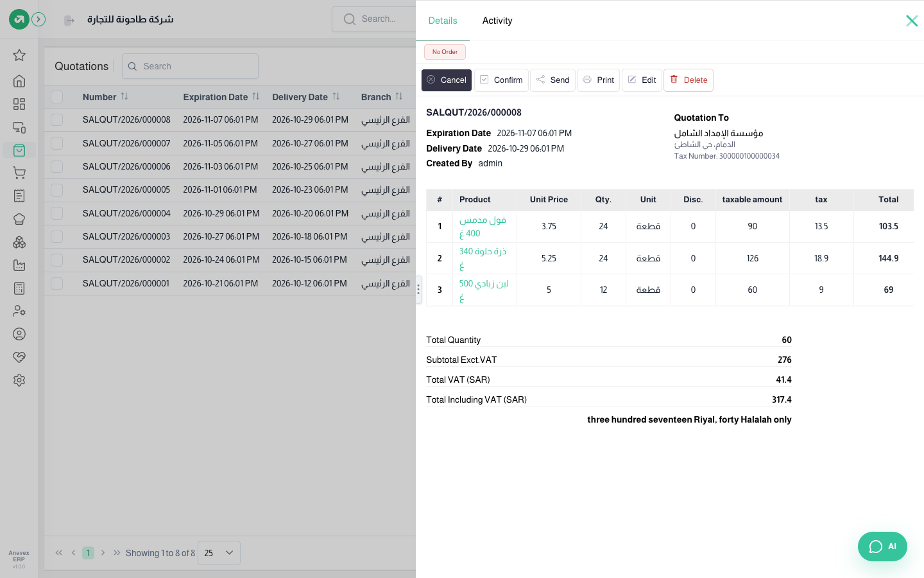The height and width of the screenshot is (578, 924).
Task: Check the row SALQUT/2026/000005 checkbox
Action: point(57,190)
